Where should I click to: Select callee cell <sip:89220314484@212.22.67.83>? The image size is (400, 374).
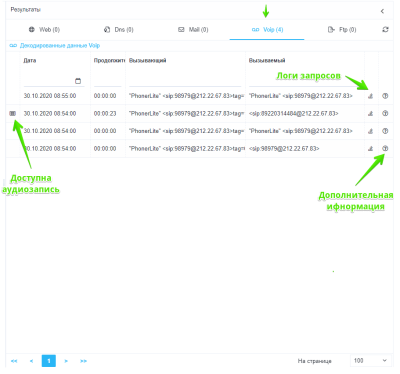(294, 114)
